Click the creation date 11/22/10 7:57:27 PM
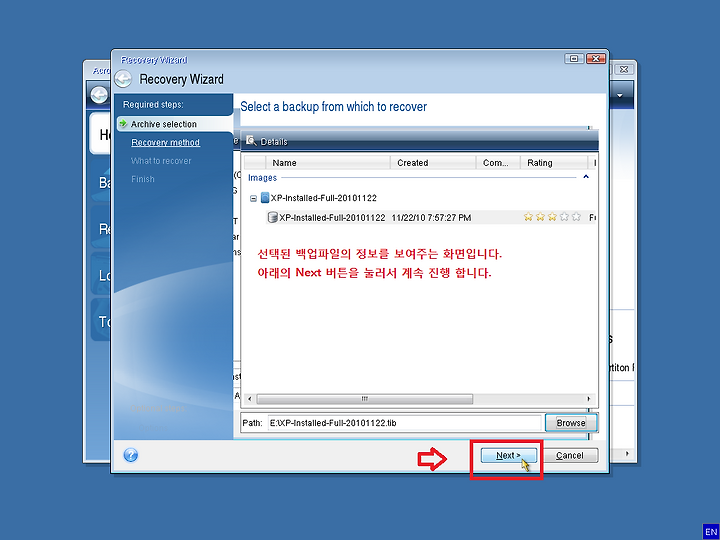Image resolution: width=720 pixels, height=540 pixels. 431,218
